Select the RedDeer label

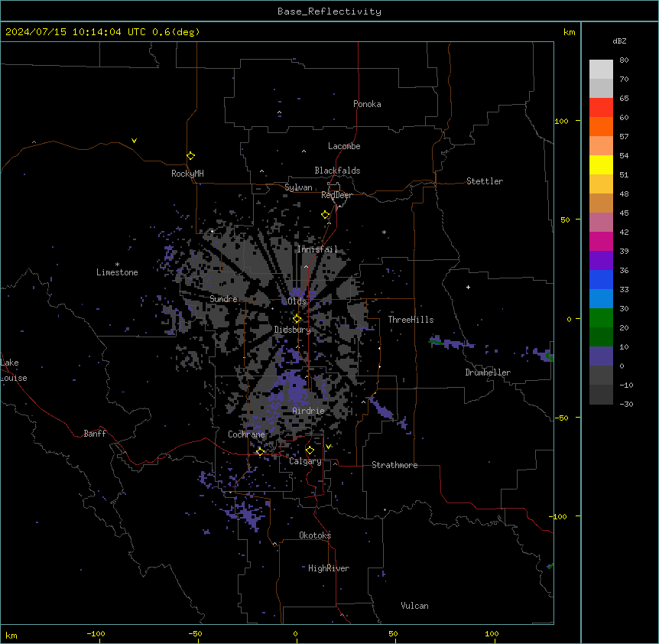pyautogui.click(x=336, y=195)
